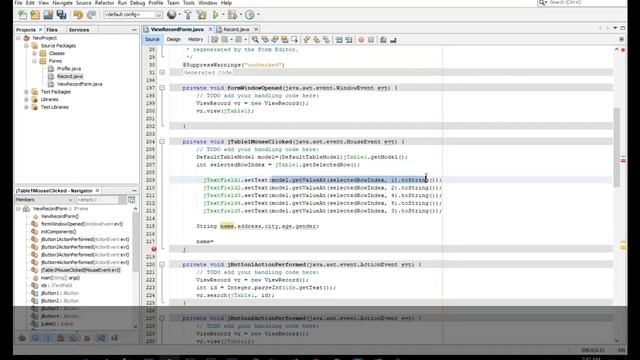Click the Open Project toolbar icon
The height and width of the screenshot is (360, 640).
(x=48, y=15)
